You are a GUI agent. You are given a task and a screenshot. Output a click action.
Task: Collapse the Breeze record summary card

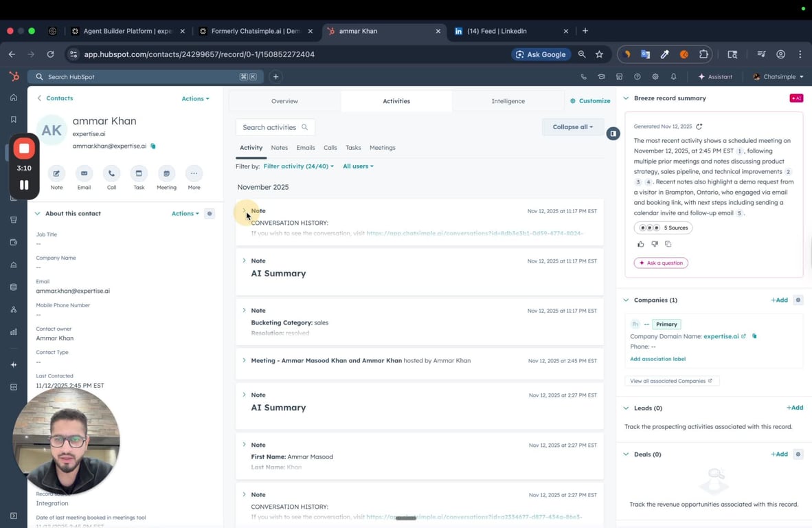tap(626, 98)
